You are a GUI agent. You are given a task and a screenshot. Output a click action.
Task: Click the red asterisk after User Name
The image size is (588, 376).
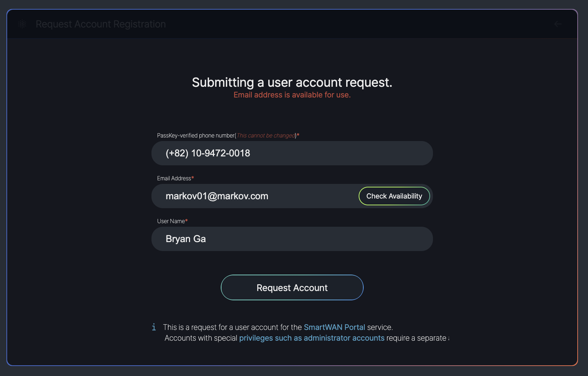point(186,220)
